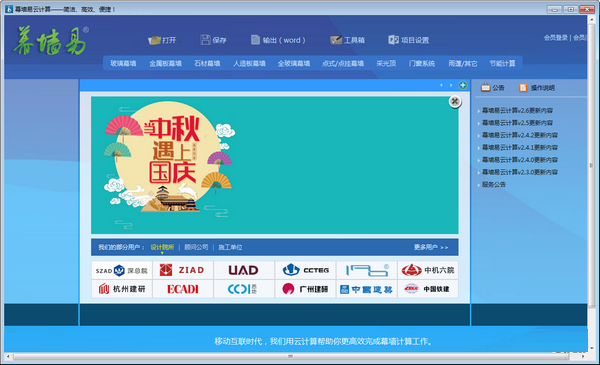Open the 玻璃幕墙 menu

[x=123, y=64]
